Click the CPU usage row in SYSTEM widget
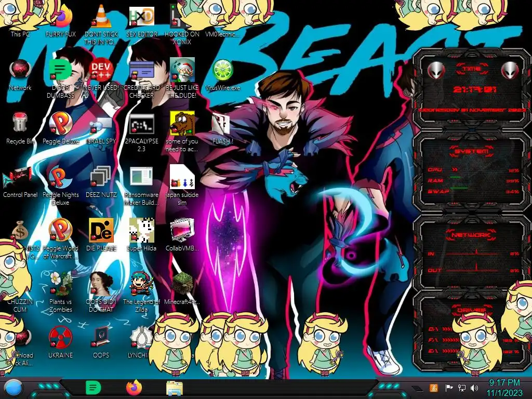532x399 pixels. [473, 170]
